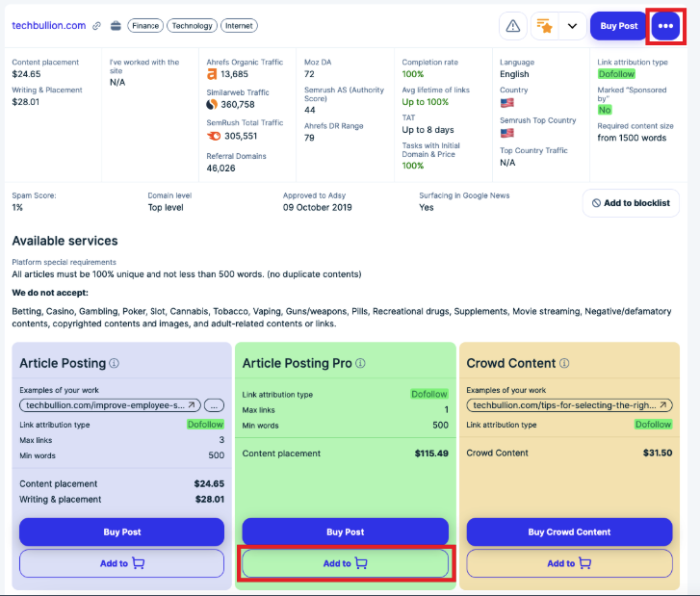Open the techbullion.com site link

click(x=49, y=26)
